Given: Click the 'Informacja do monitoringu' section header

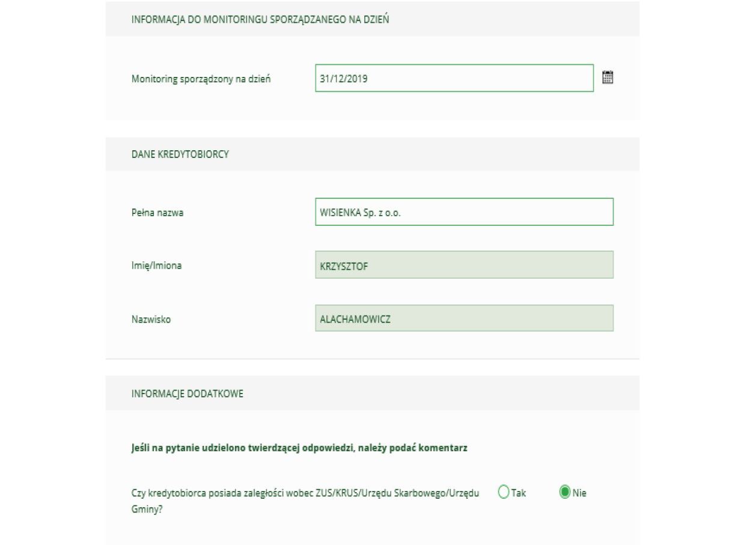Looking at the screenshot, I should (x=260, y=19).
